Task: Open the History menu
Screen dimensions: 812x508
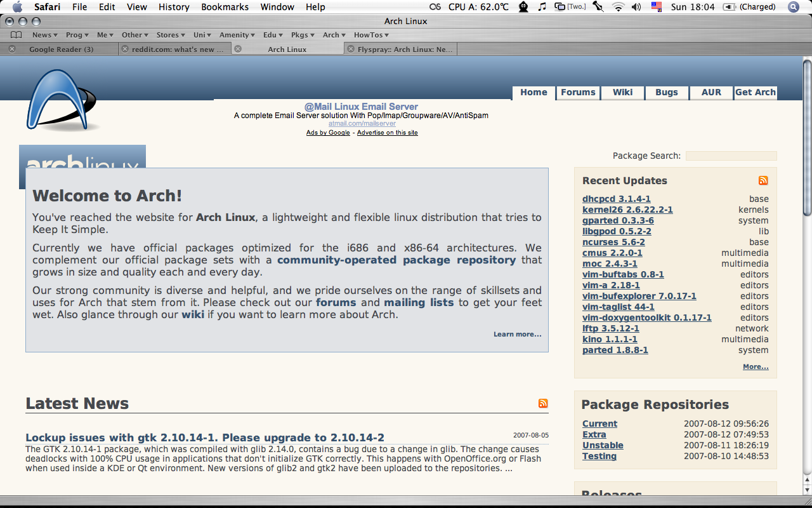Action: pyautogui.click(x=174, y=7)
